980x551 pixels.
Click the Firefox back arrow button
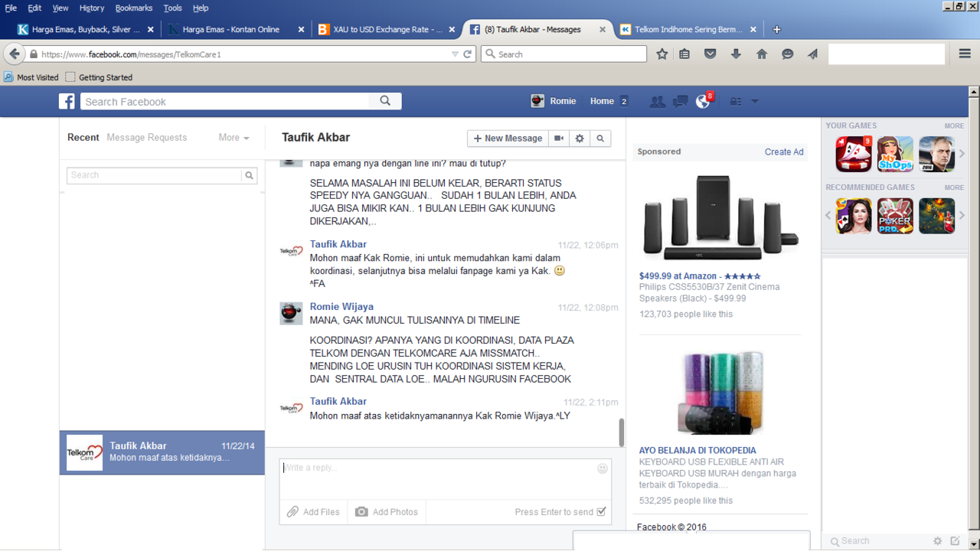[x=14, y=54]
